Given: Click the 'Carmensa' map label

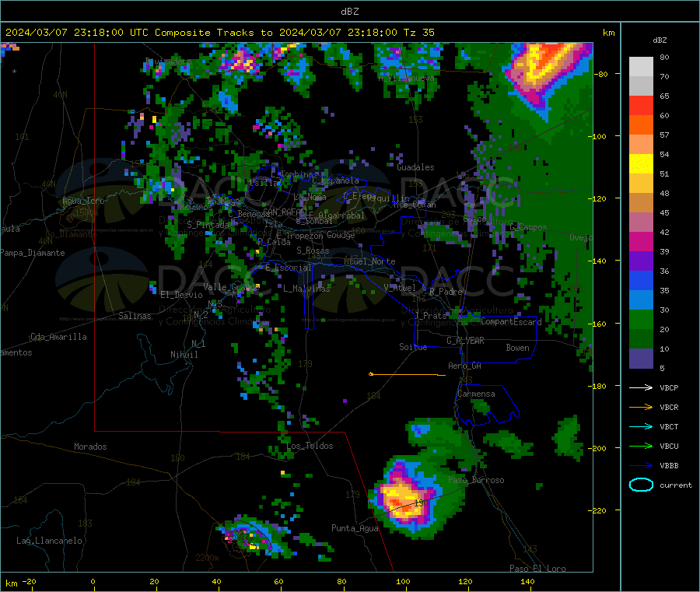Looking at the screenshot, I should click(x=476, y=394).
